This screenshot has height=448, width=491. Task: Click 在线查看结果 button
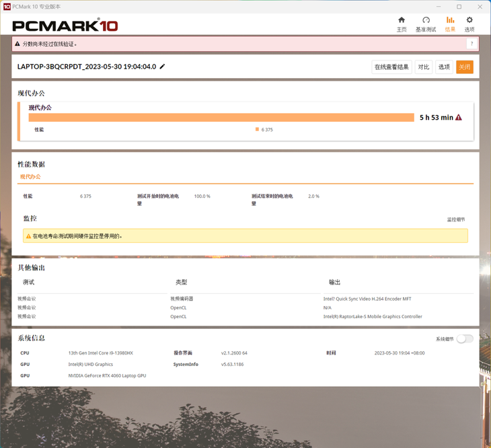point(391,67)
